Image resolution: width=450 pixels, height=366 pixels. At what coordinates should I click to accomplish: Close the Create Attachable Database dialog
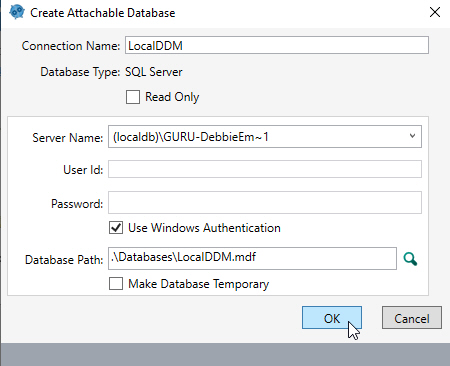[435, 12]
